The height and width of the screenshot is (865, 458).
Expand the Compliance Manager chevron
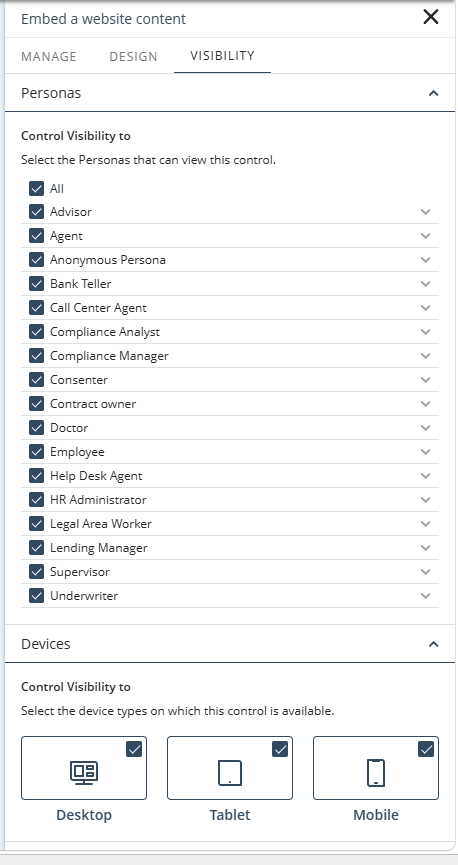click(425, 356)
